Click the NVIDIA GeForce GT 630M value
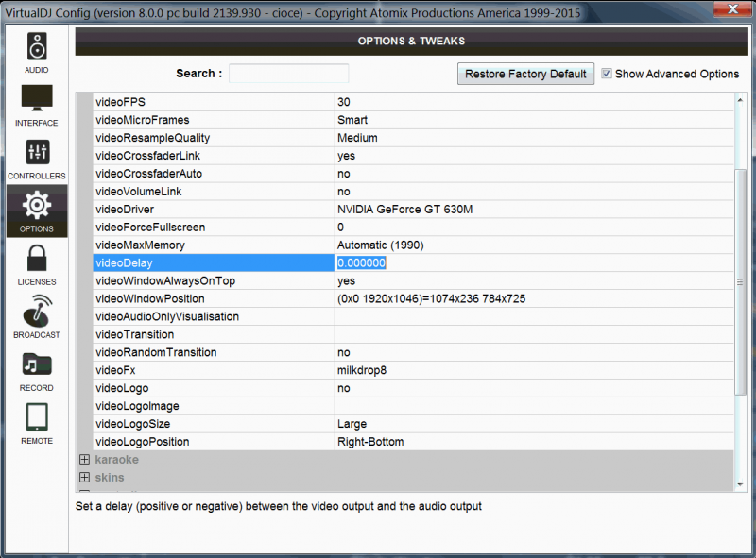Screen dimensions: 756x558 (x=405, y=209)
